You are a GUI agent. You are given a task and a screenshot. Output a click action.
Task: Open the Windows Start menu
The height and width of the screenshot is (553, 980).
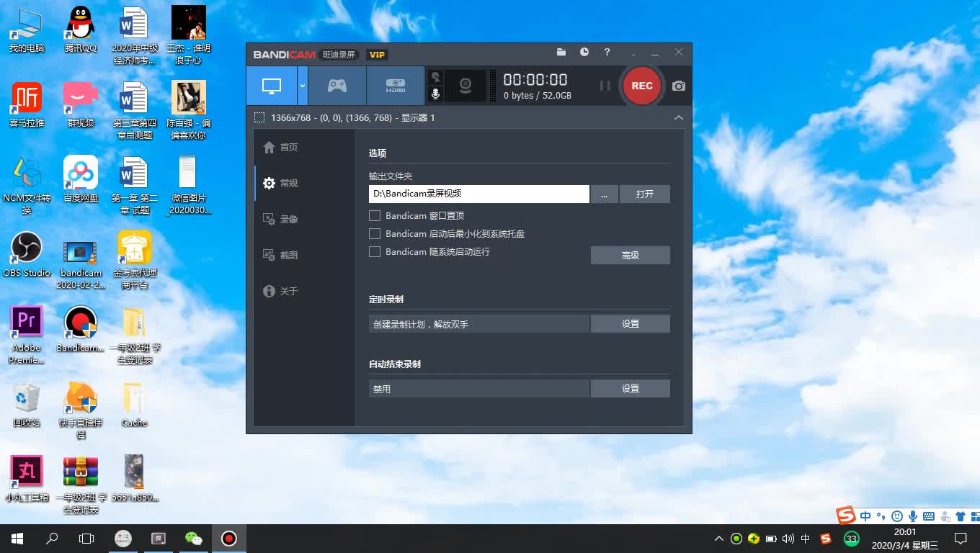coord(17,539)
